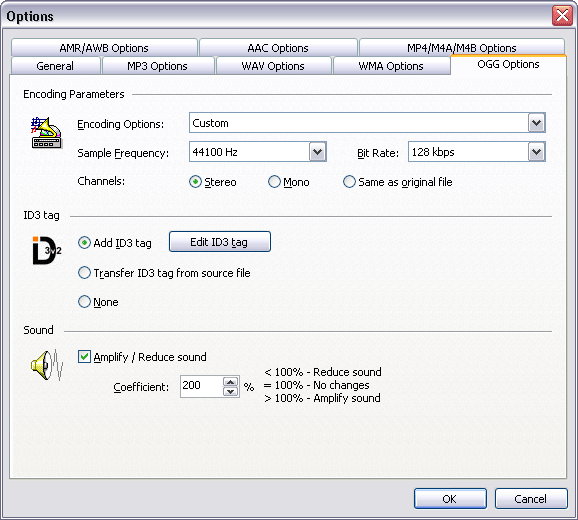Decrease coefficient with the down spinner arrow

[231, 391]
